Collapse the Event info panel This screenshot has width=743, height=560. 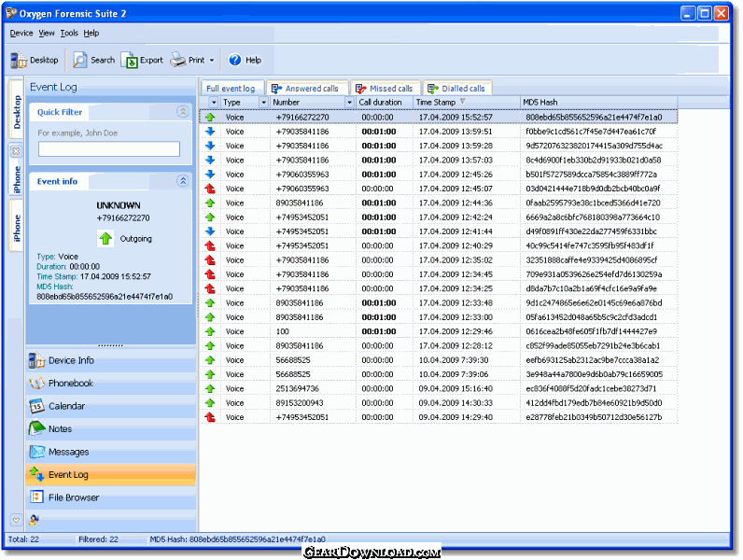[182, 180]
